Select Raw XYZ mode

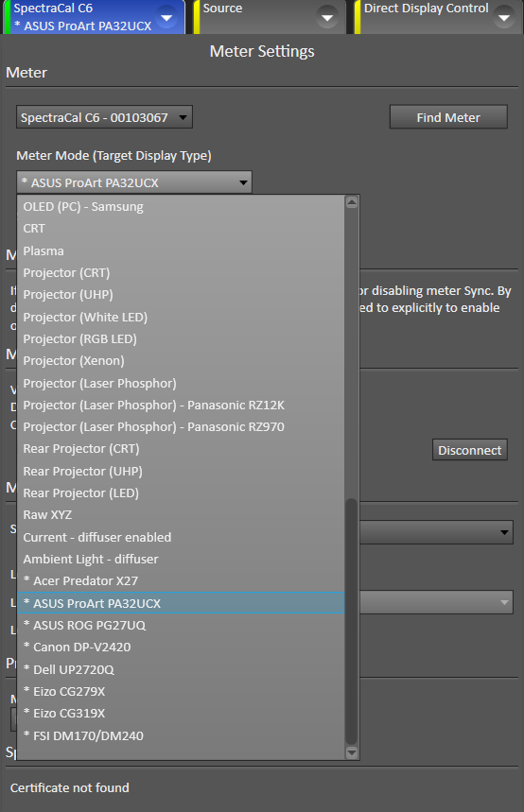click(181, 515)
